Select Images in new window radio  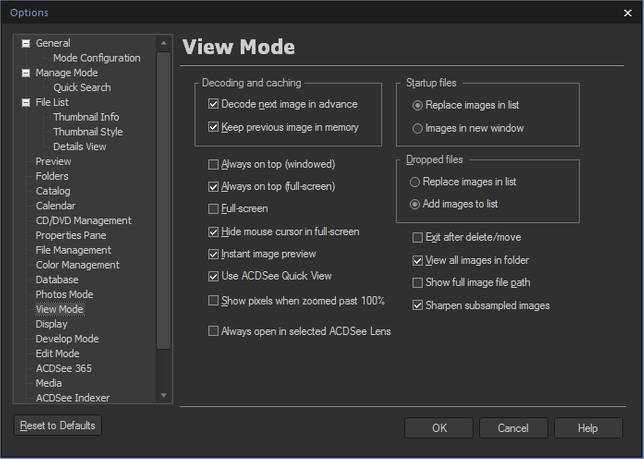point(417,129)
